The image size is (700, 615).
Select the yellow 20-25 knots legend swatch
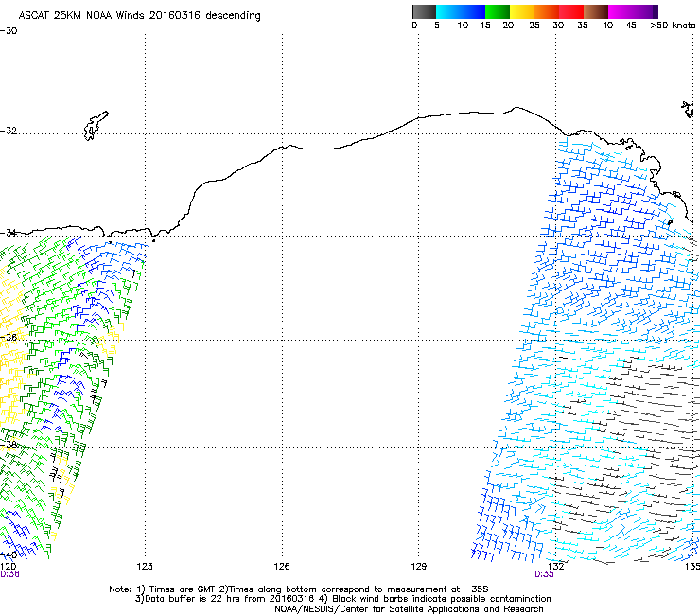(522, 11)
